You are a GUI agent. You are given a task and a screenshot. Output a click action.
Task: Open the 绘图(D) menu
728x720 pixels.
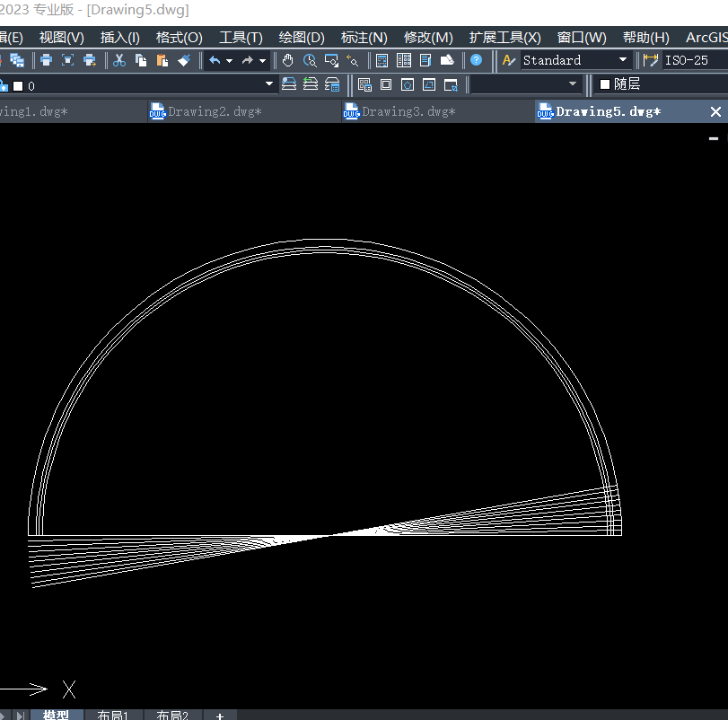pos(302,38)
